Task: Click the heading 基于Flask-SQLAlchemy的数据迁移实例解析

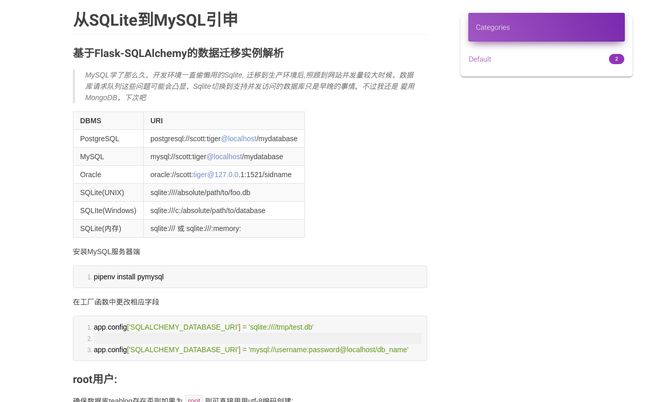Action: (x=178, y=53)
